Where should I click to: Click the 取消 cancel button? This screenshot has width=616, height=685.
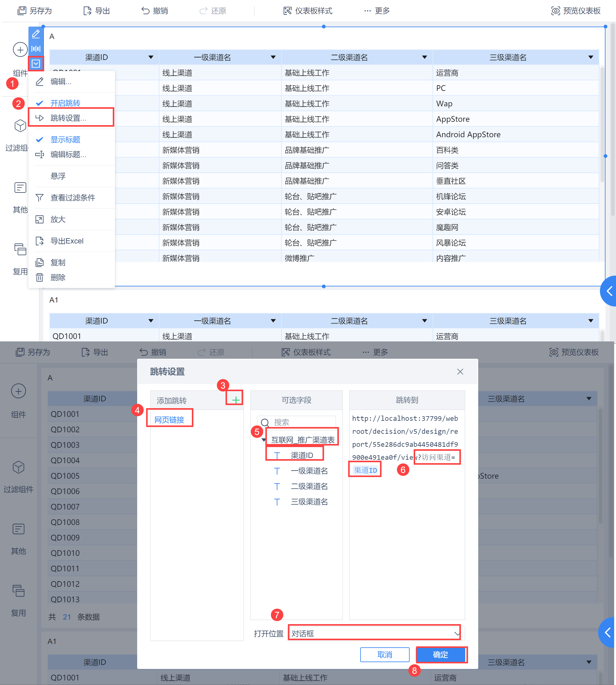tap(385, 654)
